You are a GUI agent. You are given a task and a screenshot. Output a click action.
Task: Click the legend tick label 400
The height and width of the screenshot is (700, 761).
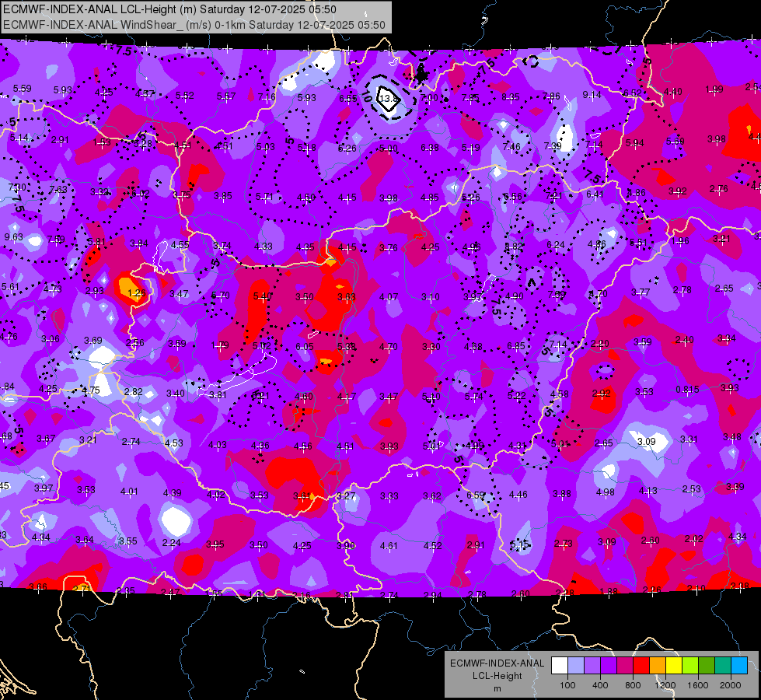tap(600, 685)
